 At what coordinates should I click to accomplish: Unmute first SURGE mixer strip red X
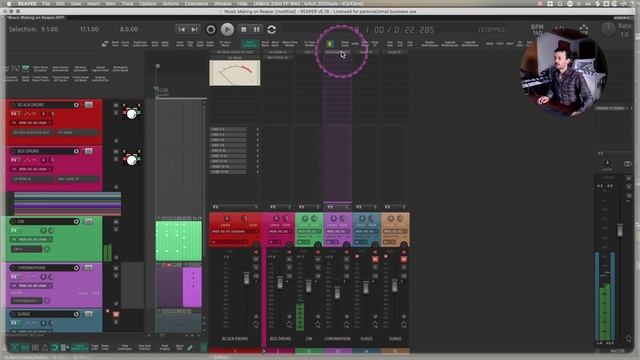[x=375, y=259]
